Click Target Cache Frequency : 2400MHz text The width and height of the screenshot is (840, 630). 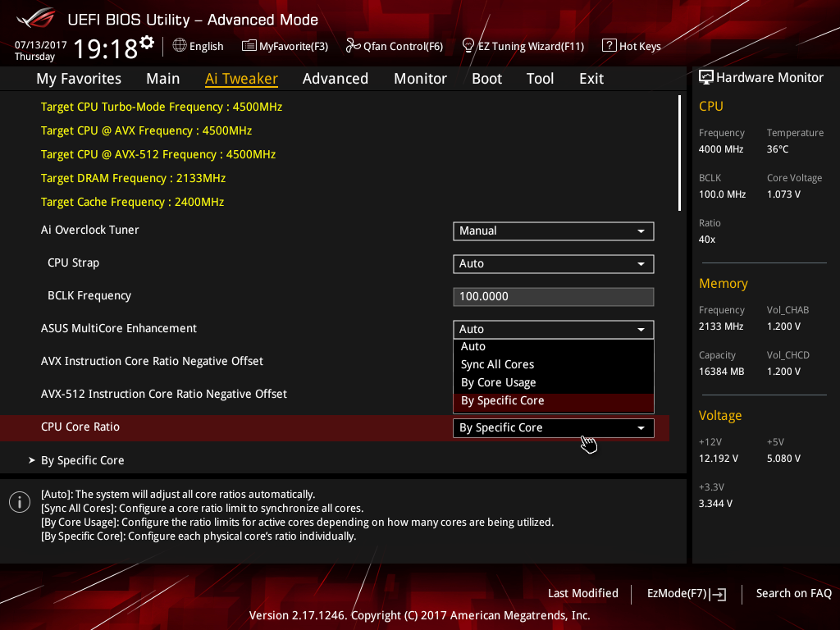132,202
